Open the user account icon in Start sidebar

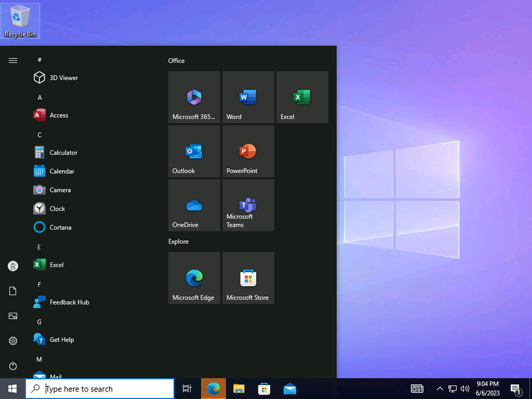tap(13, 266)
